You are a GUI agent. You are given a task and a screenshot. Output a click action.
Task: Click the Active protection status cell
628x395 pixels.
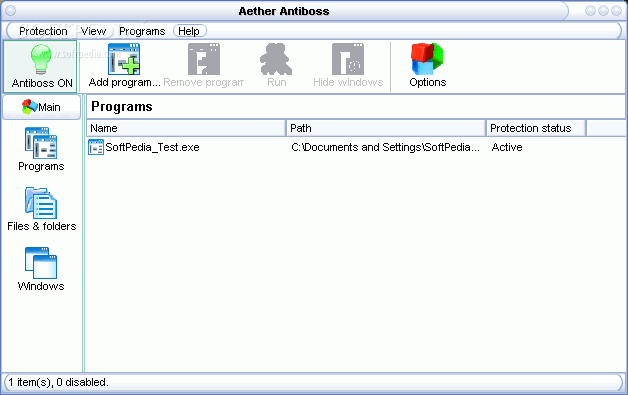click(507, 147)
